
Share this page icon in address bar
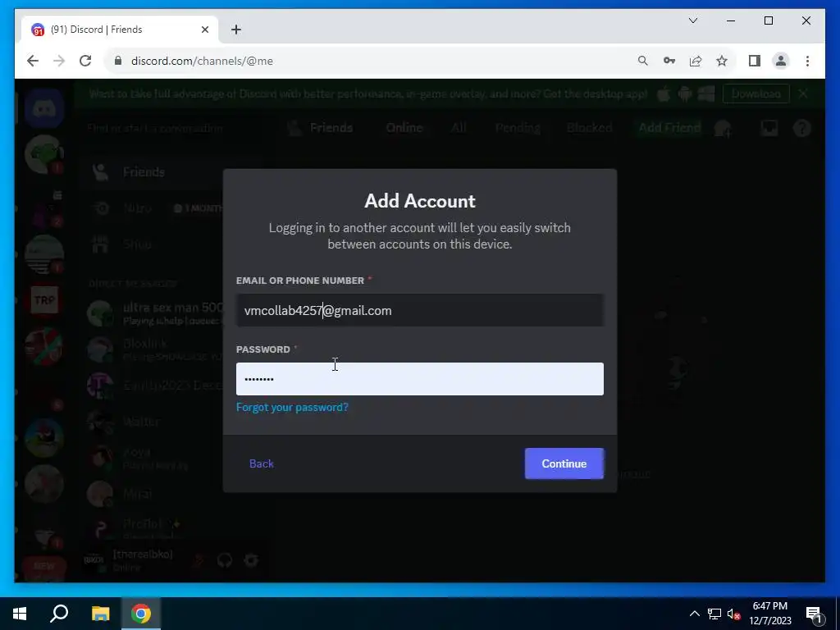696,61
